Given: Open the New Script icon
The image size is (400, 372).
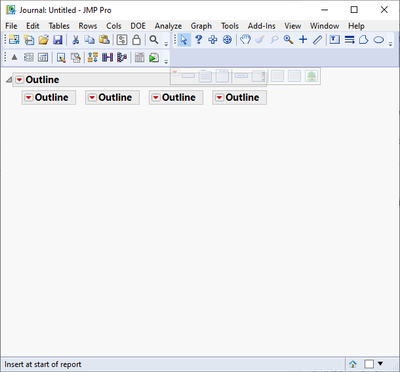Looking at the screenshot, I should (29, 40).
